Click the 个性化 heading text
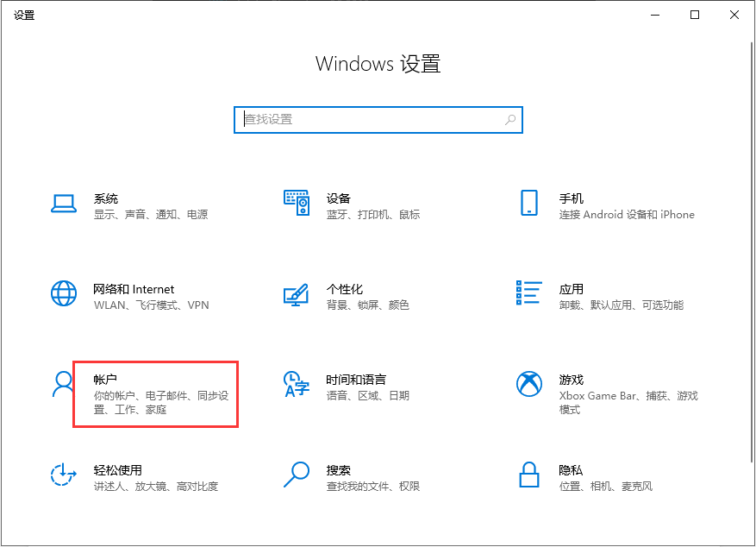756x547 pixels. point(344,289)
